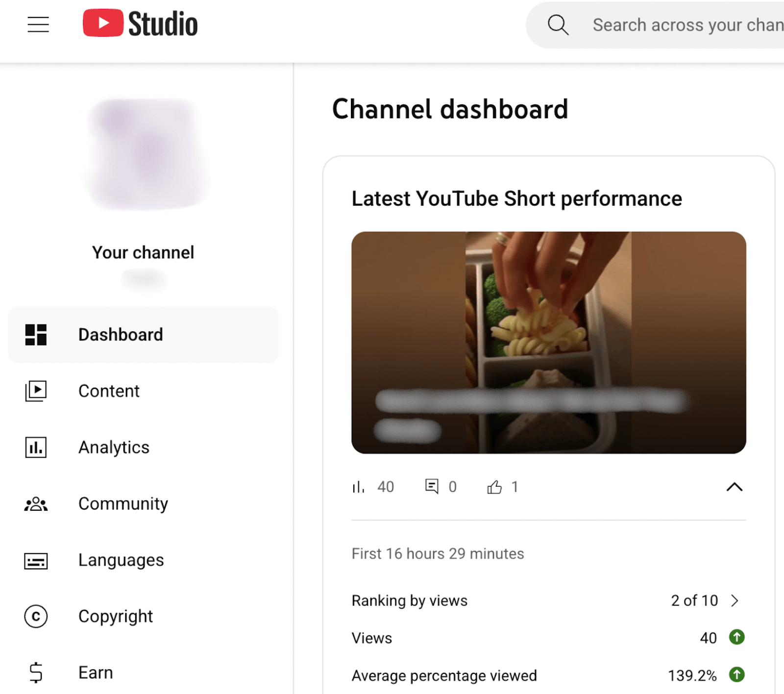The width and height of the screenshot is (784, 694).
Task: Click the Analytics bar chart icon
Action: pos(36,447)
